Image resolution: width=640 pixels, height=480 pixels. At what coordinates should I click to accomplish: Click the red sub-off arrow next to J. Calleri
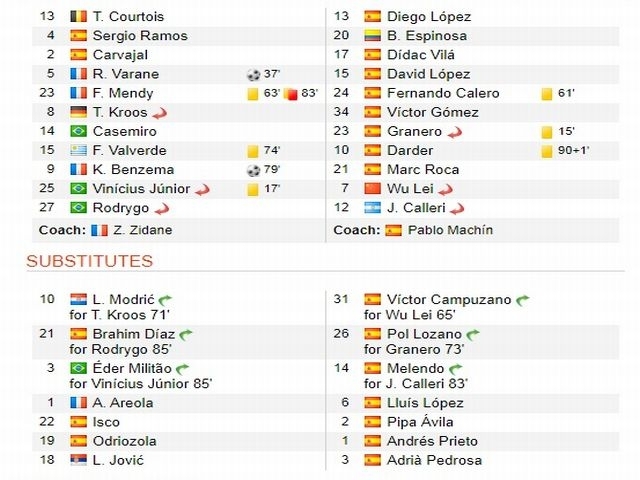(457, 209)
